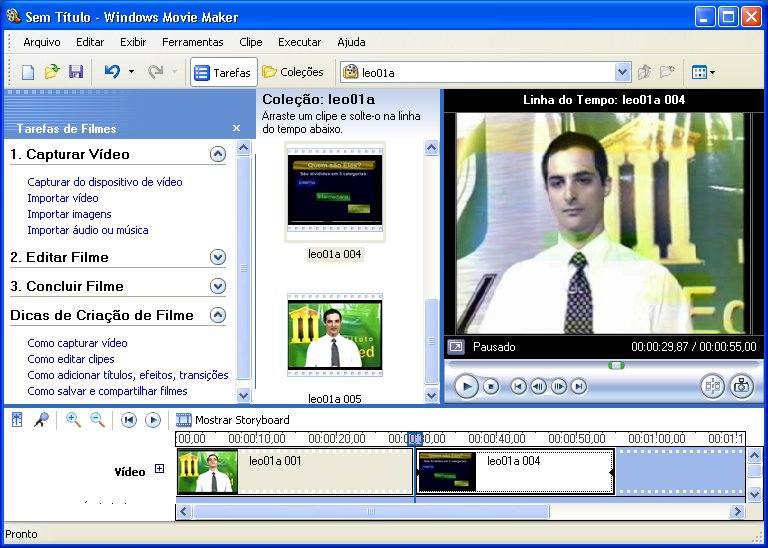Viewport: 768px width, 548px height.
Task: Click the Open Project folder icon
Action: coord(52,72)
